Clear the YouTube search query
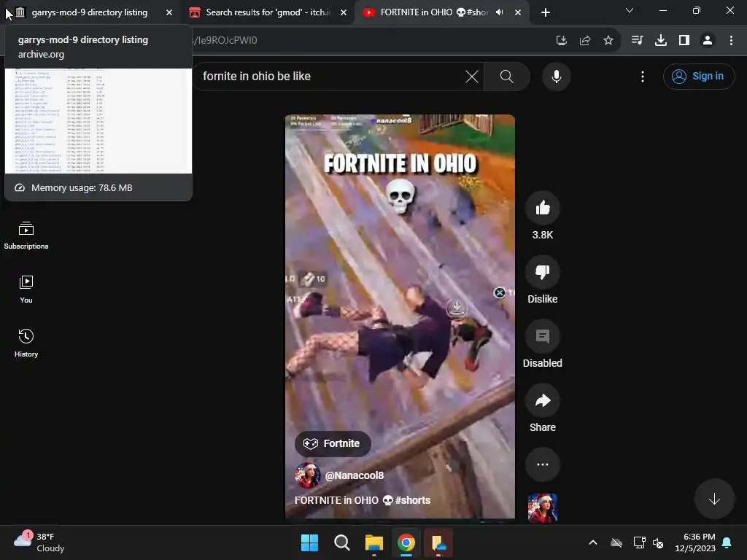The width and height of the screenshot is (747, 560). [x=472, y=77]
